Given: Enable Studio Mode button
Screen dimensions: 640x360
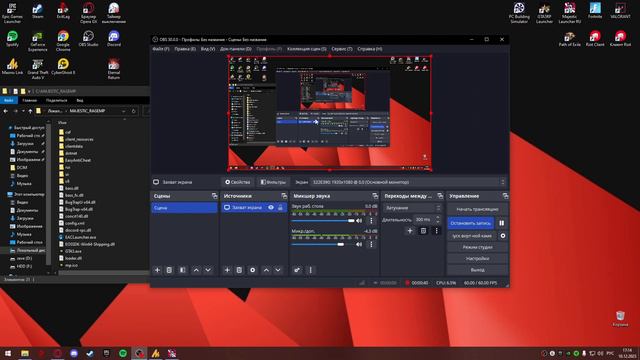Looking at the screenshot, I should pos(477,247).
